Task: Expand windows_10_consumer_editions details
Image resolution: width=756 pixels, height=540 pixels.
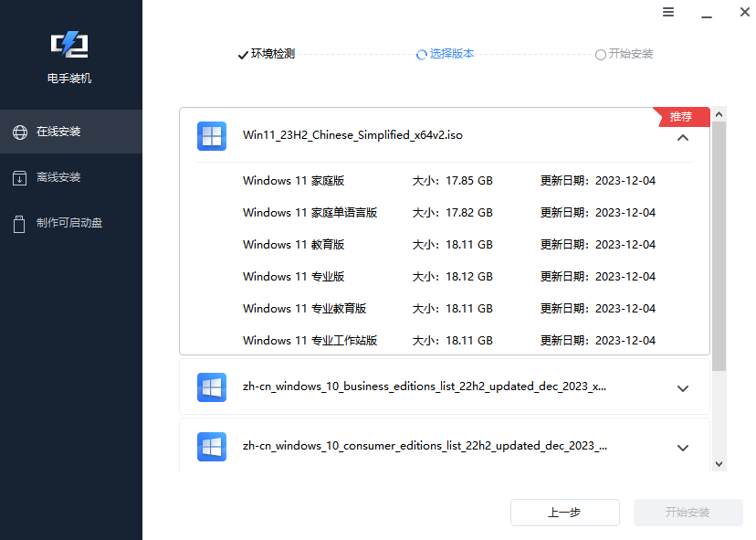Action: [x=682, y=448]
